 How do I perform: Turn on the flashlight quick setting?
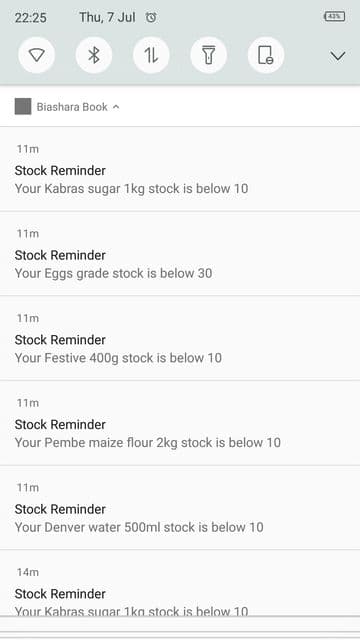click(x=209, y=55)
